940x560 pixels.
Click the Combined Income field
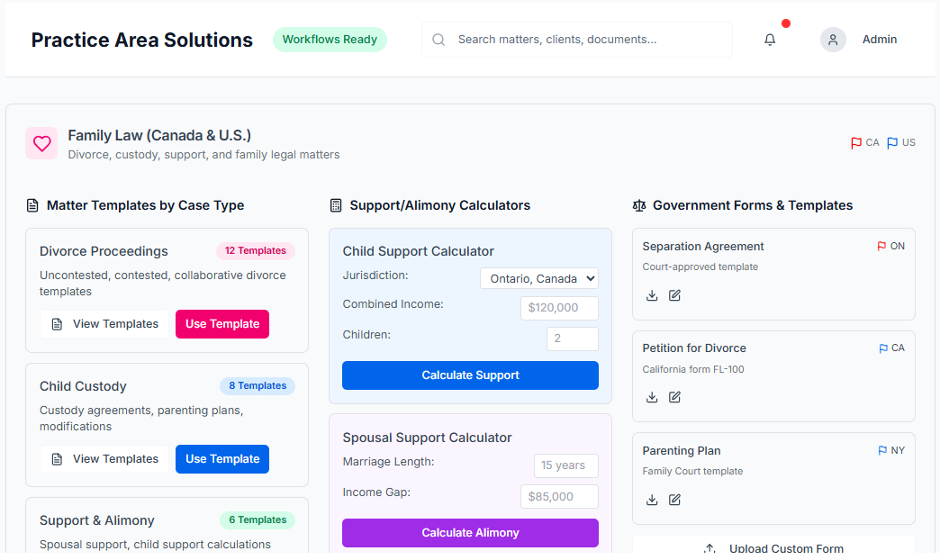tap(559, 308)
